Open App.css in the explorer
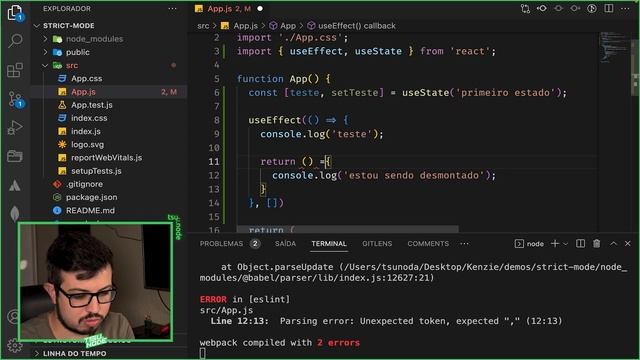The image size is (640, 360). pos(87,78)
